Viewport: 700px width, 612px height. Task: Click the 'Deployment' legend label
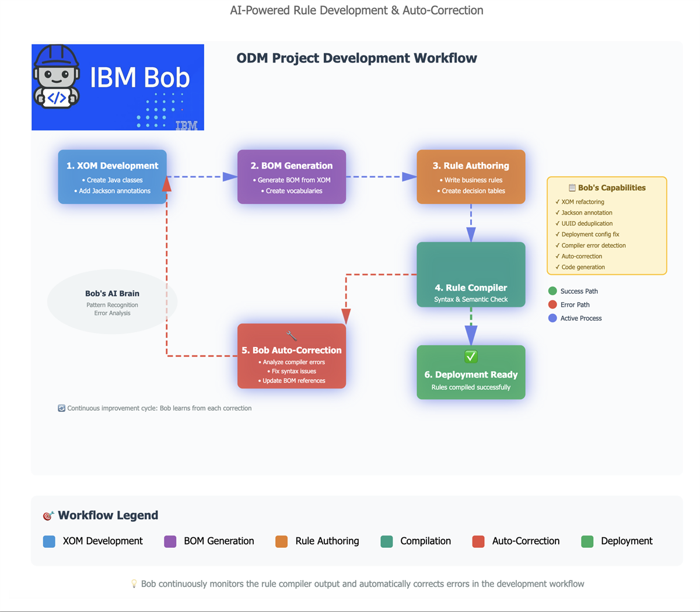coord(626,541)
